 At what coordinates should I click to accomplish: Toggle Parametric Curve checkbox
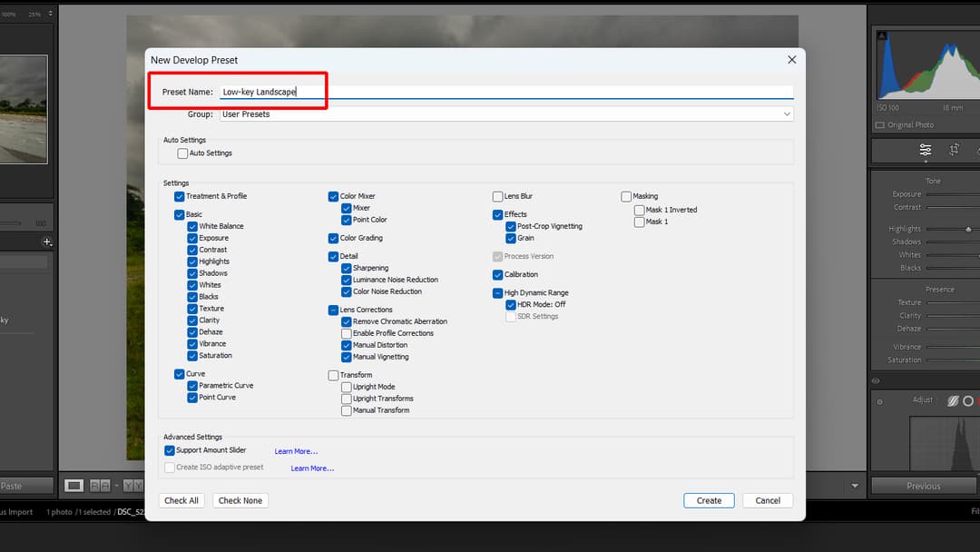pyautogui.click(x=192, y=386)
